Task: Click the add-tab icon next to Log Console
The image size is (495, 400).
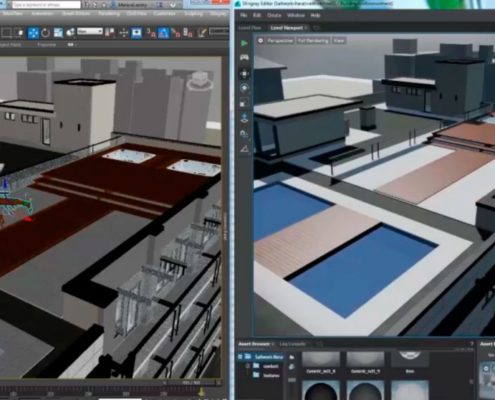Action: click(x=319, y=343)
